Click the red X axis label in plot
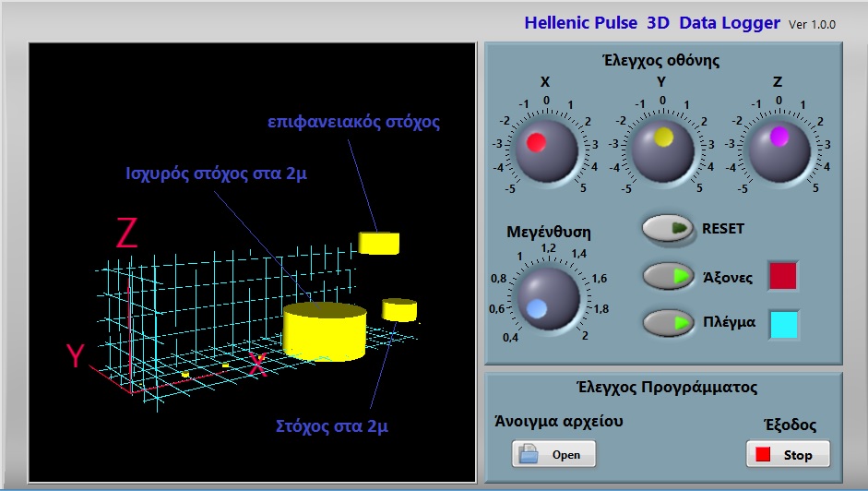Screen dimensions: 868x491 pos(258,366)
